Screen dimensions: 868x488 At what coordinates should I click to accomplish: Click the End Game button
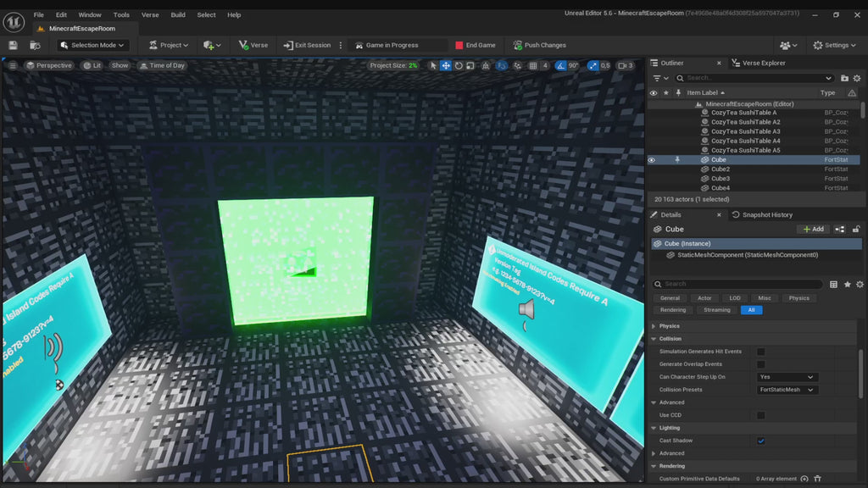(x=475, y=46)
